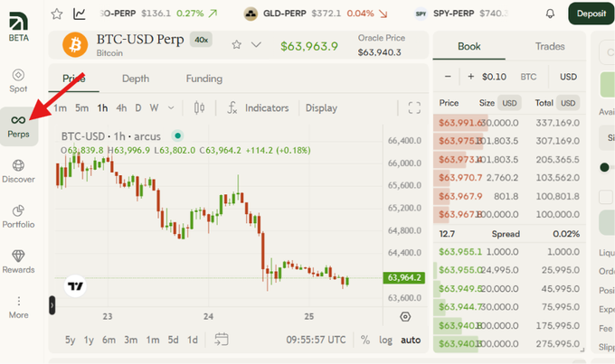Viewport: 615px width, 364px height.
Task: Select the 1m chart interval
Action: (60, 107)
